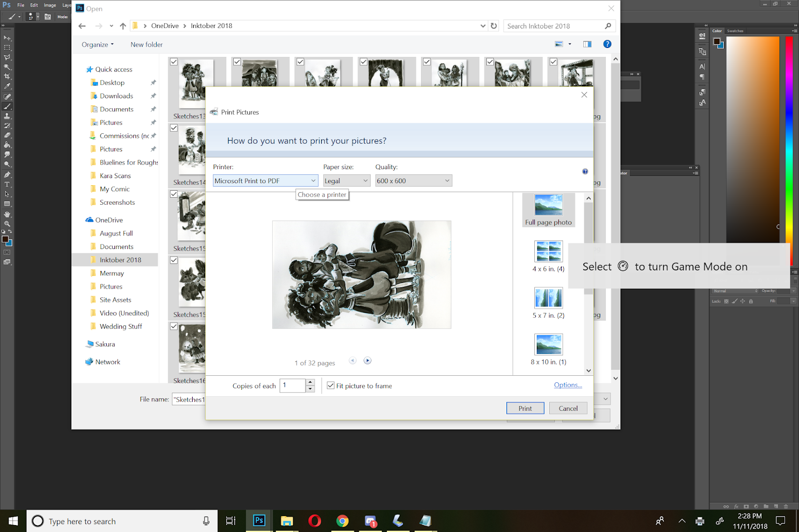Click the refresh icon in Open dialog
The height and width of the screenshot is (532, 799).
(x=494, y=26)
